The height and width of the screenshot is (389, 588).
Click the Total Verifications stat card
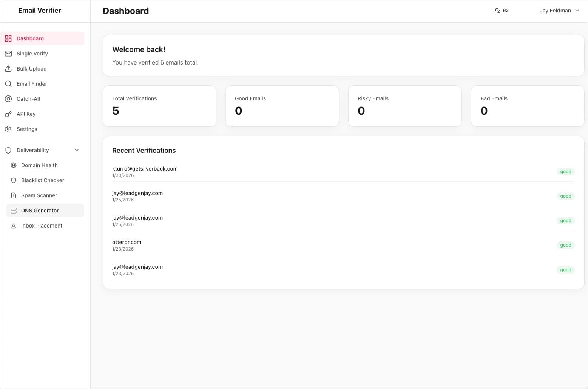click(159, 106)
